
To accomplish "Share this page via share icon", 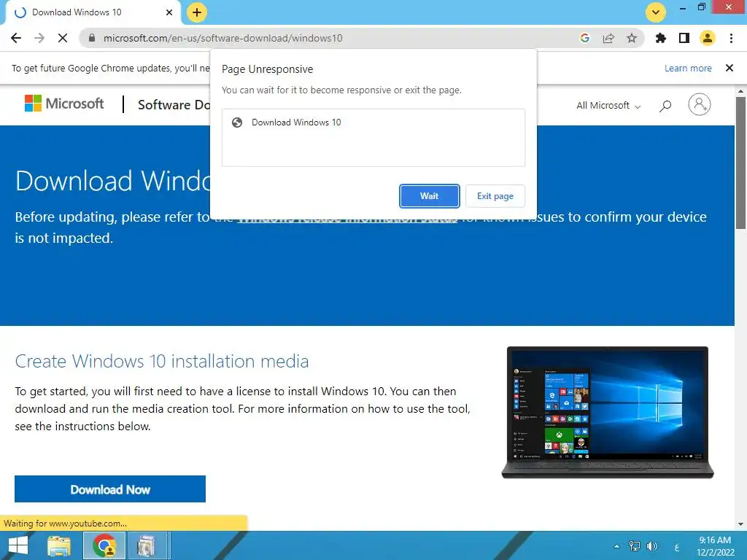I will tap(608, 38).
